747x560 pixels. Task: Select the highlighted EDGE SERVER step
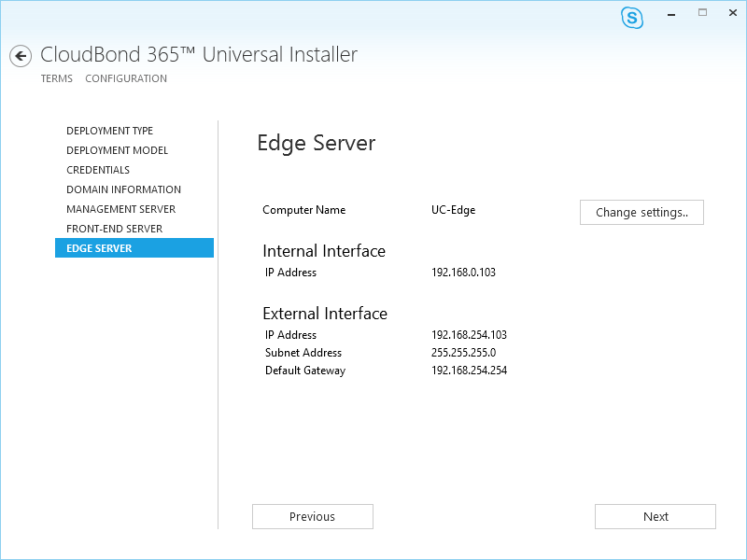pos(134,247)
